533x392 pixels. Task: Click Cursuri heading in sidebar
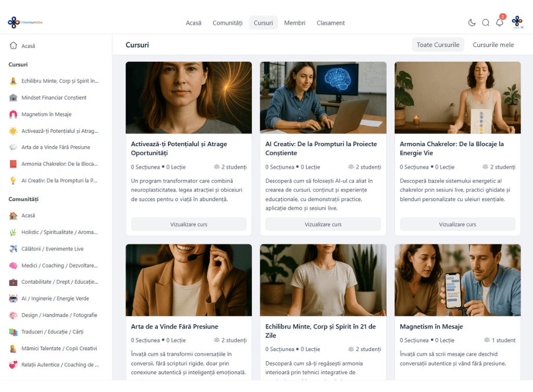[x=18, y=64]
